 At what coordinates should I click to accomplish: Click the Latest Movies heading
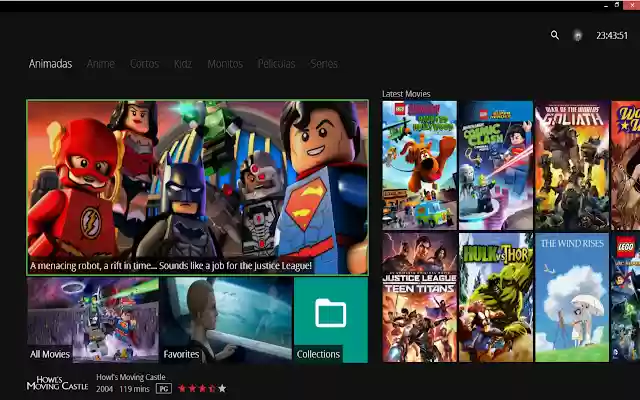406,94
